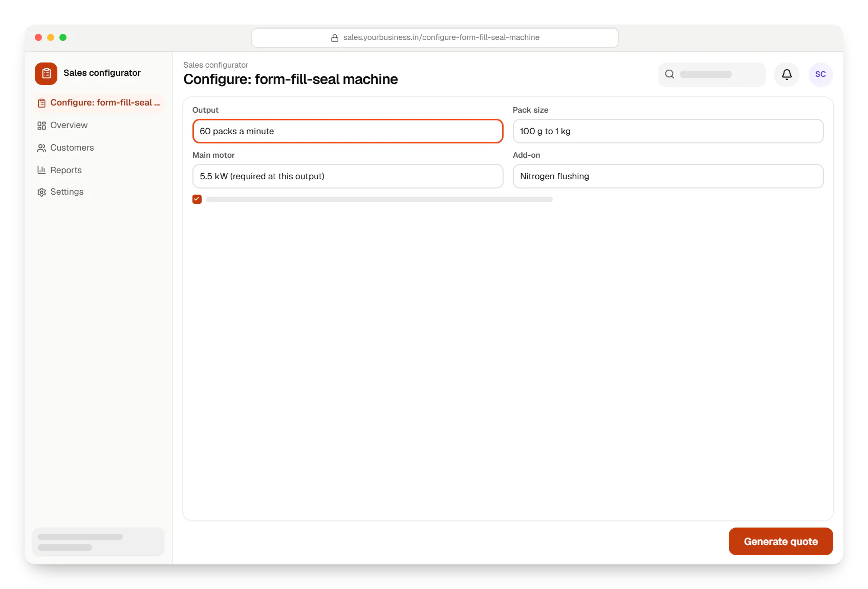Click the Pack size field label
868x589 pixels.
(x=530, y=110)
